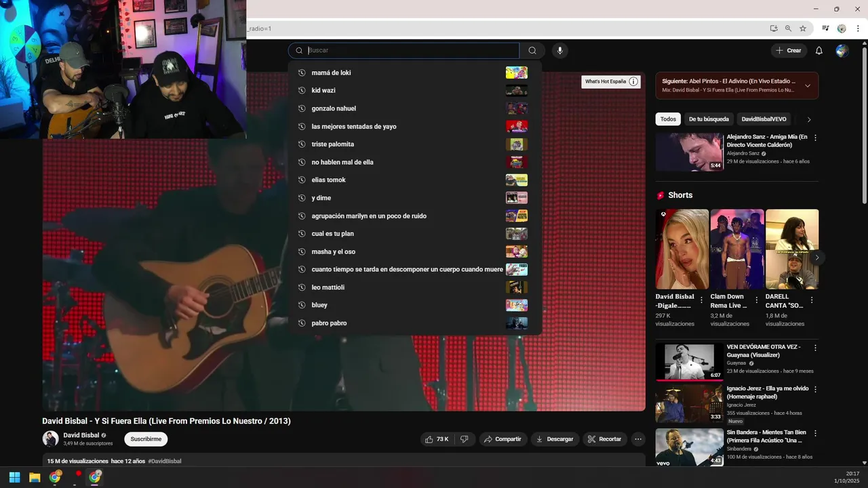Open Alejandro Sanz Amiga Mía video thumbnail

tap(689, 152)
